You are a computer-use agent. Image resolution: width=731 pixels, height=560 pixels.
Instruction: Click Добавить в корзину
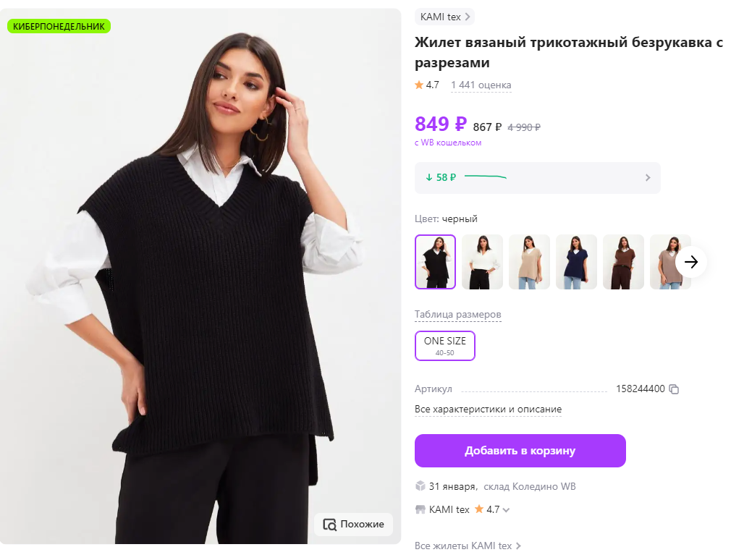(x=520, y=450)
